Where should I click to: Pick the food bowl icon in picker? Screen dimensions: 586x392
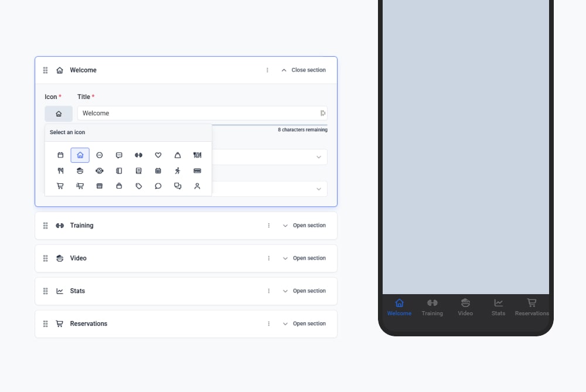coord(80,171)
